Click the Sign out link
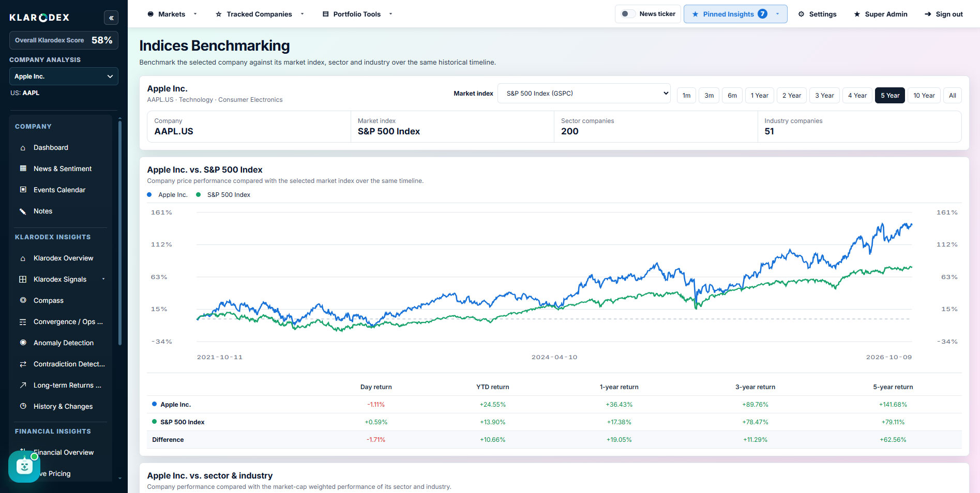This screenshot has height=493, width=980. (x=944, y=14)
